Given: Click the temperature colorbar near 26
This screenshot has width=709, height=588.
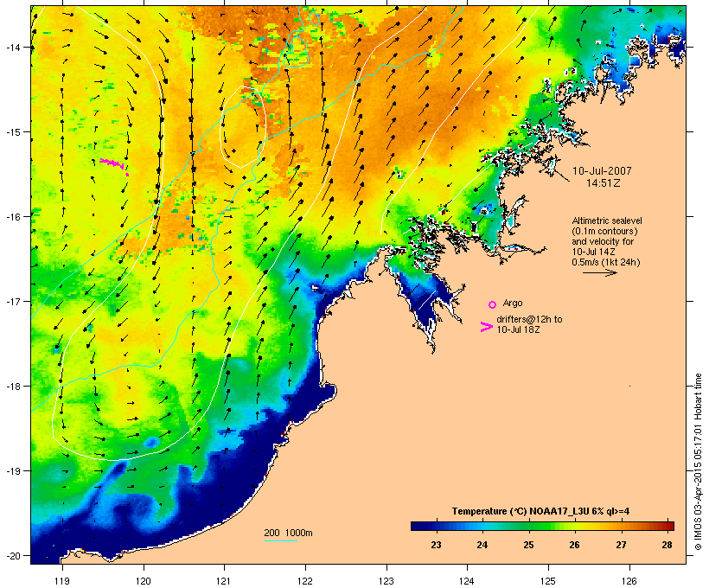Looking at the screenshot, I should click(x=574, y=526).
